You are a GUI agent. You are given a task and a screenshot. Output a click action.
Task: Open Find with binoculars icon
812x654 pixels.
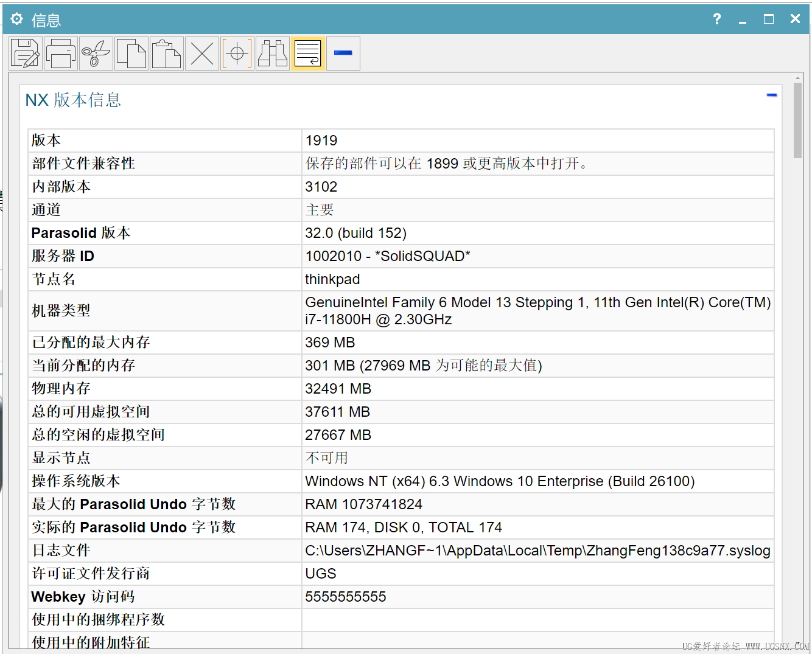(273, 54)
